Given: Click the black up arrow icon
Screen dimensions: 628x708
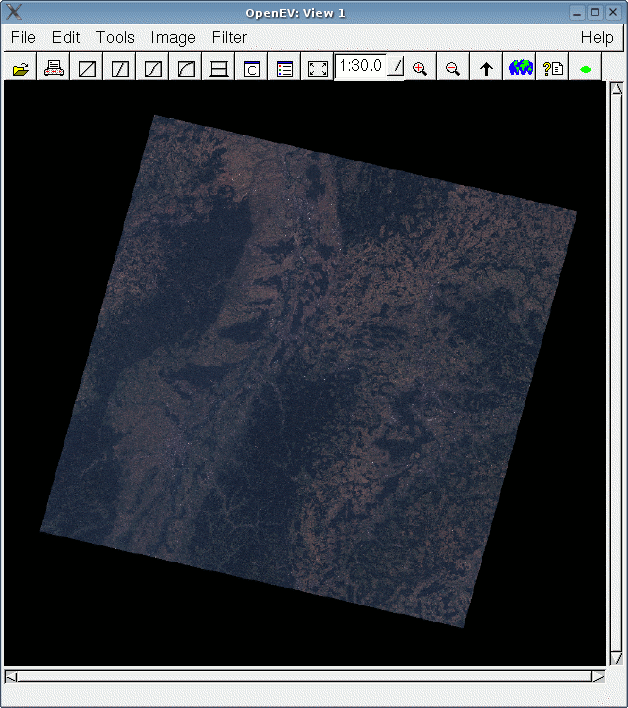Looking at the screenshot, I should pyautogui.click(x=487, y=69).
